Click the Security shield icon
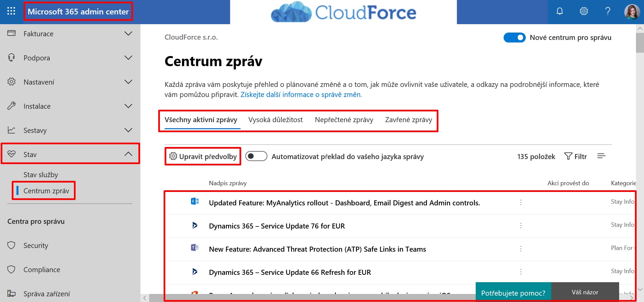This screenshot has height=302, width=644. [11, 245]
